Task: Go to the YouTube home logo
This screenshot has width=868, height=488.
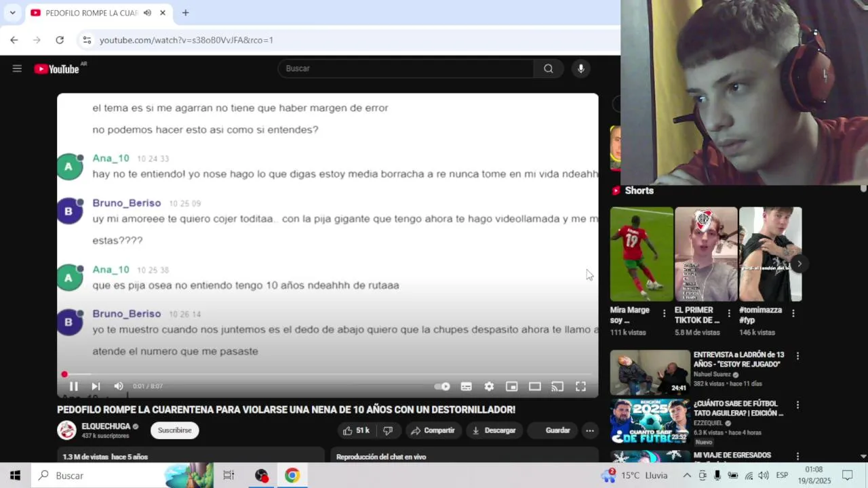Action: point(57,68)
